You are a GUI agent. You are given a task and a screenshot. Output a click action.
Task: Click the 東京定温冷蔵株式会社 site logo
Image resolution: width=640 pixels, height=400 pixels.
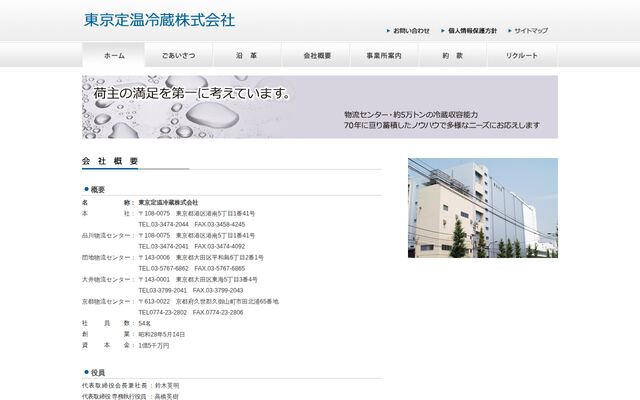(160, 20)
